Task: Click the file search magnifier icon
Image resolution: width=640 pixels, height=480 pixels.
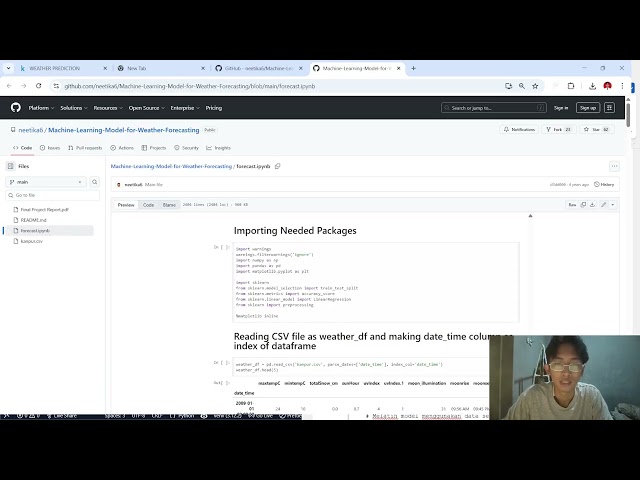Action: click(95, 182)
